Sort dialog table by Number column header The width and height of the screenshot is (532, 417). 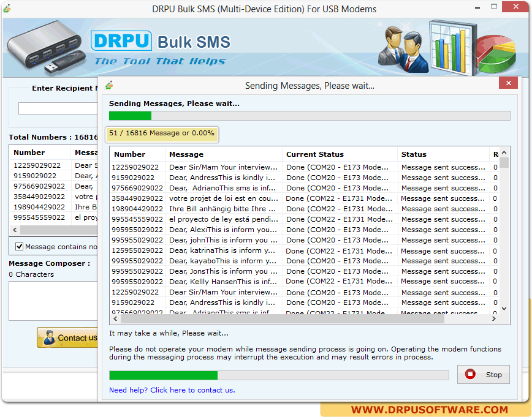click(137, 154)
